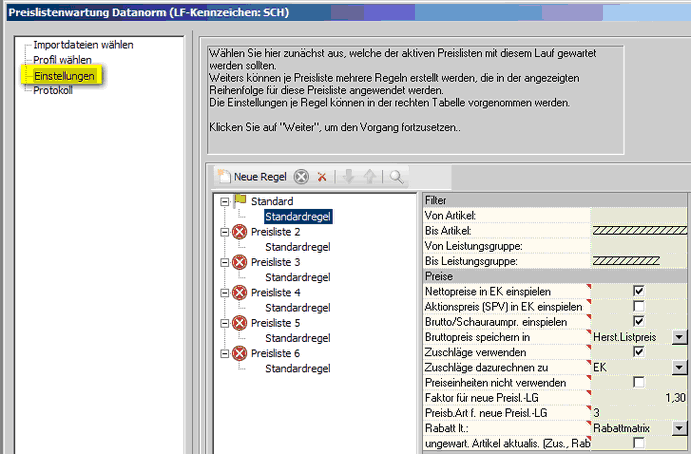The width and height of the screenshot is (691, 454).
Task: Click the move rule up arrow icon
Action: [x=369, y=176]
